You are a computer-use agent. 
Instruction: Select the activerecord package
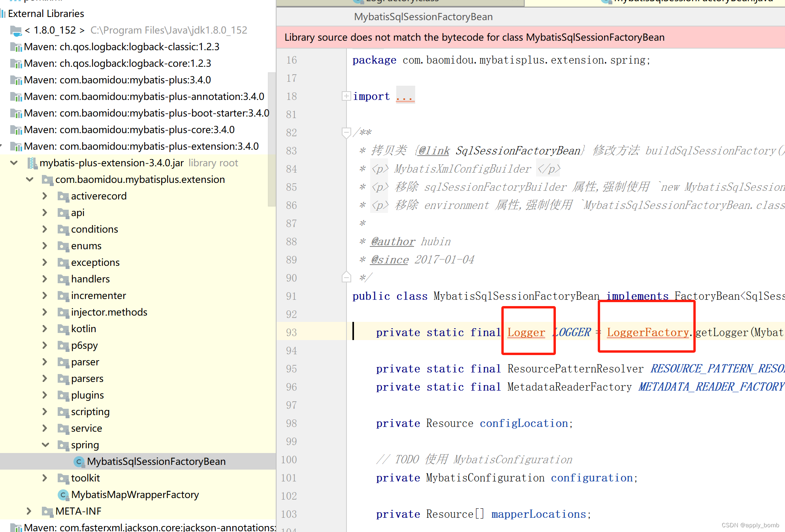99,196
